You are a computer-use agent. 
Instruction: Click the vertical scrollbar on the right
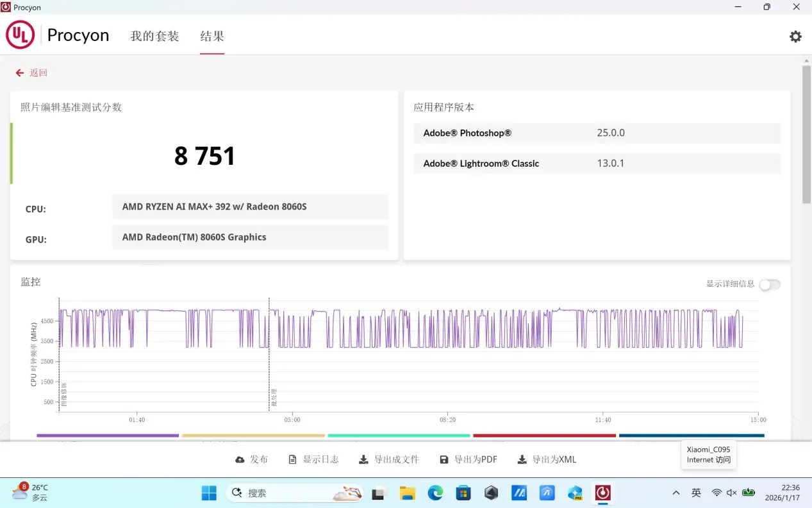click(806, 135)
